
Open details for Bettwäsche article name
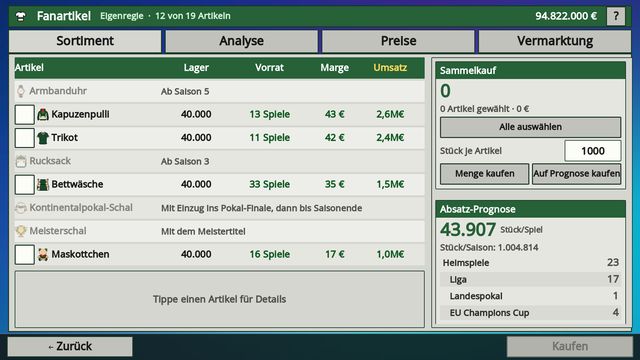coord(77,184)
